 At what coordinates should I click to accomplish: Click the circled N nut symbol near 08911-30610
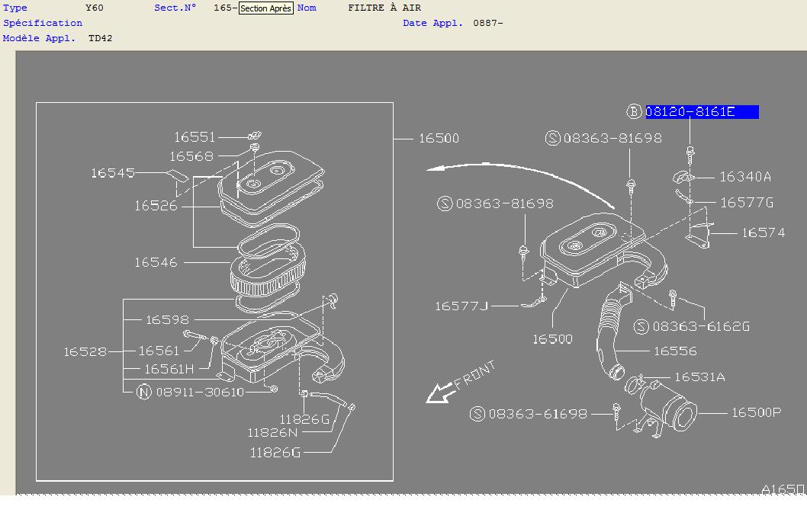pos(143,392)
